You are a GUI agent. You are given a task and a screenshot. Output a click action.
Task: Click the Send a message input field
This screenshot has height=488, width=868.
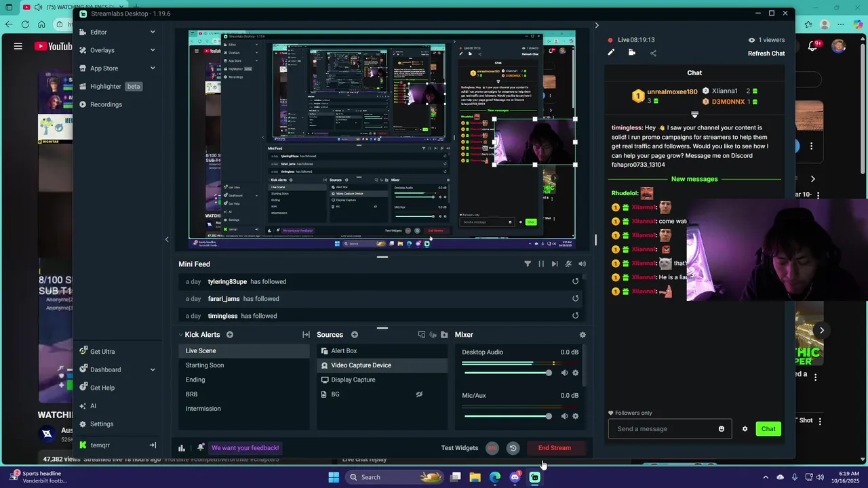pyautogui.click(x=669, y=429)
